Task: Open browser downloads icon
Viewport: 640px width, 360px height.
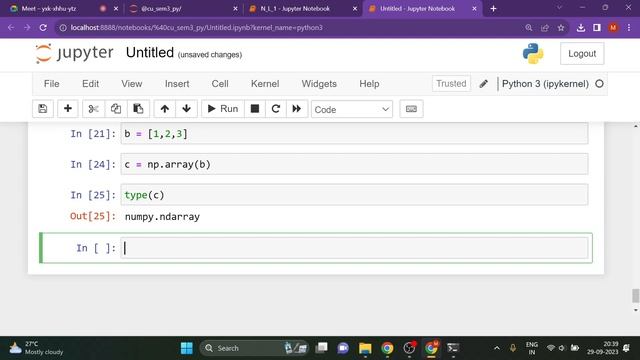Action: coord(580,28)
